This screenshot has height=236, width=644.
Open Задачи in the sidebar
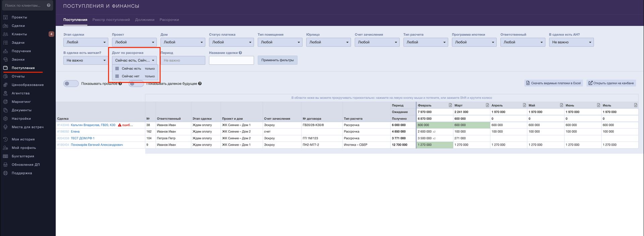coord(18,43)
